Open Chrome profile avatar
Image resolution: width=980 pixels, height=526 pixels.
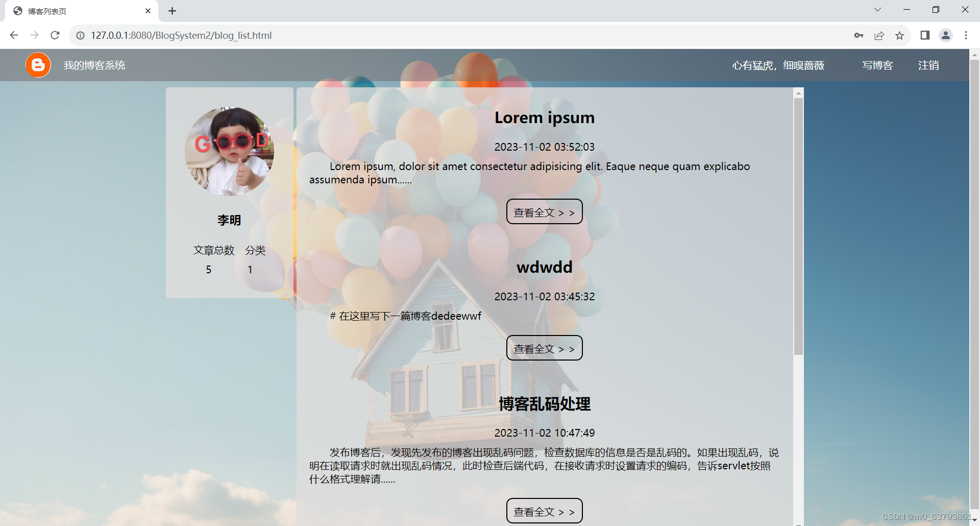point(946,35)
